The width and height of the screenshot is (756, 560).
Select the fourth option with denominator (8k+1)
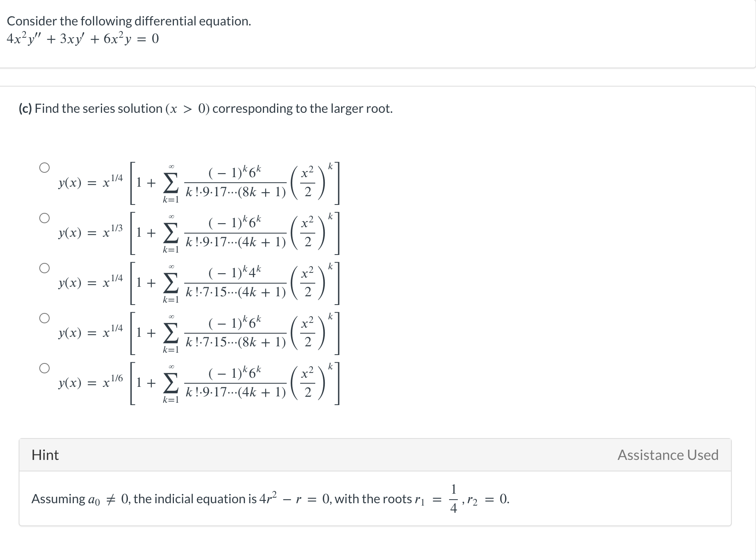coord(45,318)
